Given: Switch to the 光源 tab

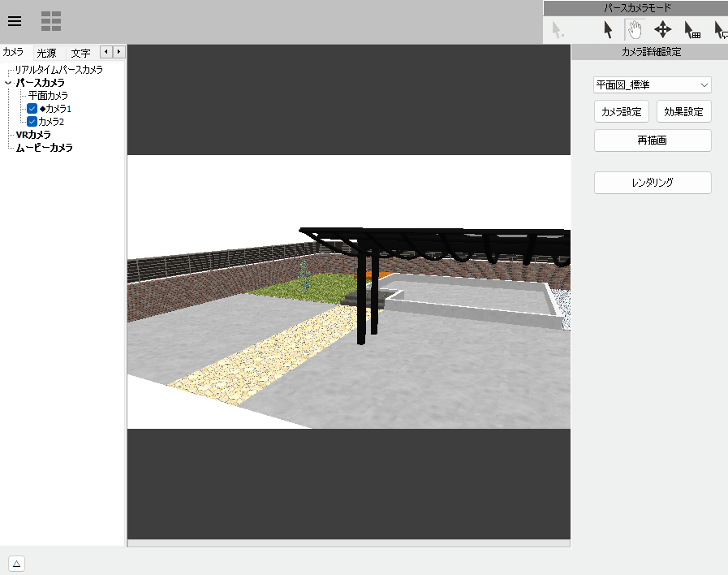Looking at the screenshot, I should click(46, 53).
